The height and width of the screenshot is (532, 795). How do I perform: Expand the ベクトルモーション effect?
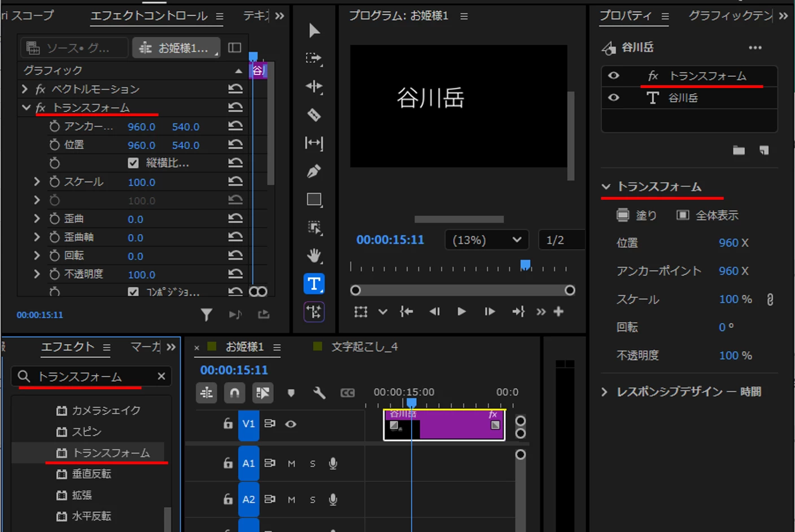(24, 89)
